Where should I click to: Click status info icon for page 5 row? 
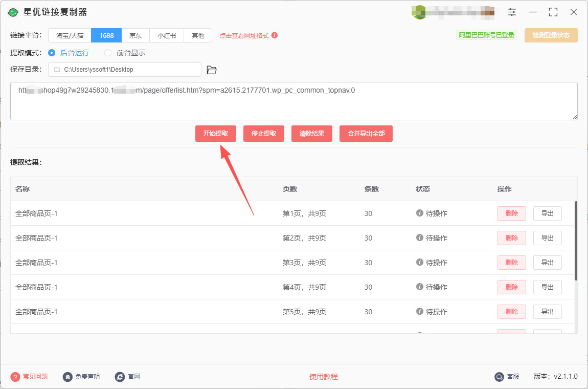420,311
